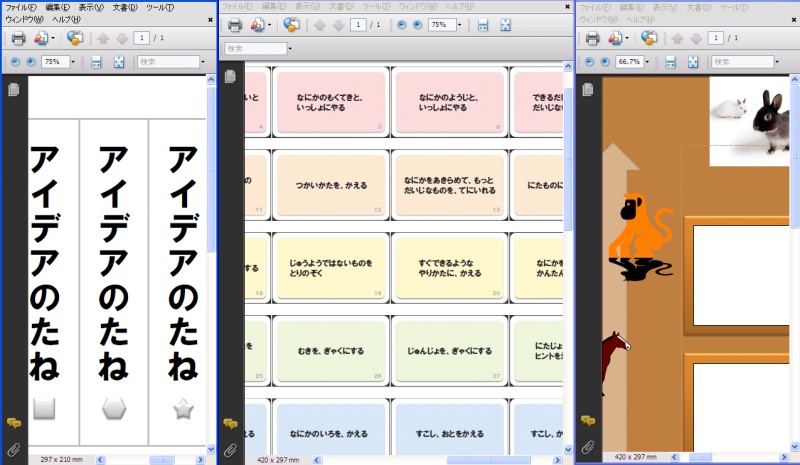Click card なにかのいろを、かえる
This screenshot has height=465, width=800.
[331, 427]
